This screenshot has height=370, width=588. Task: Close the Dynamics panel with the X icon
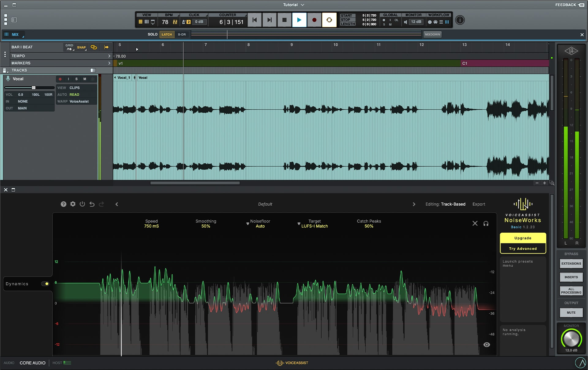475,223
